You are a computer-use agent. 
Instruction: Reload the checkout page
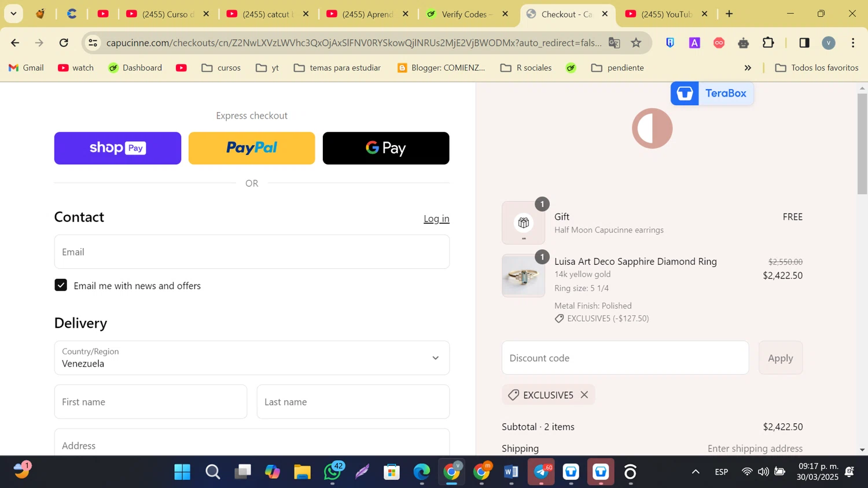tap(64, 43)
